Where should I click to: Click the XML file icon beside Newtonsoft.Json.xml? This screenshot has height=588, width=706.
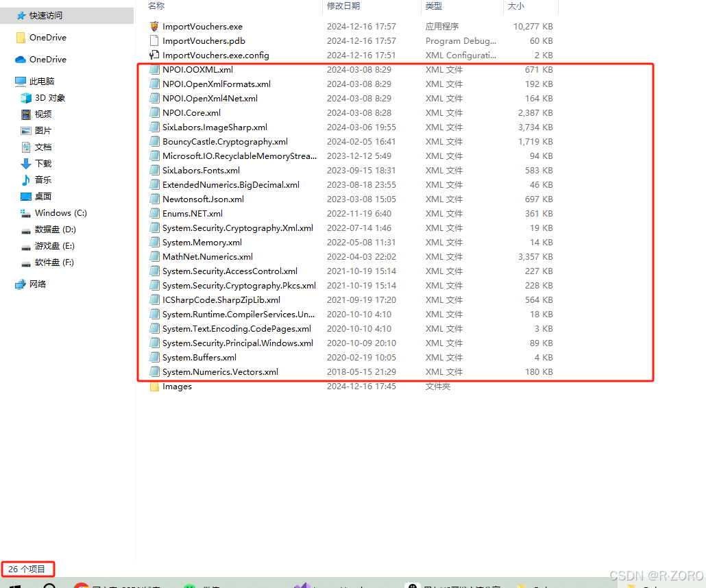coord(154,199)
